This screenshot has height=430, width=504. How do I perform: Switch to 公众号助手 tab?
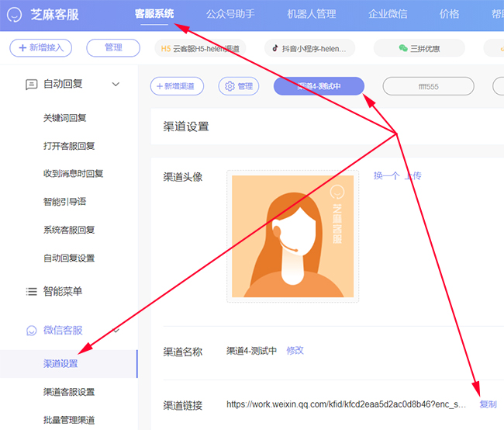click(230, 14)
